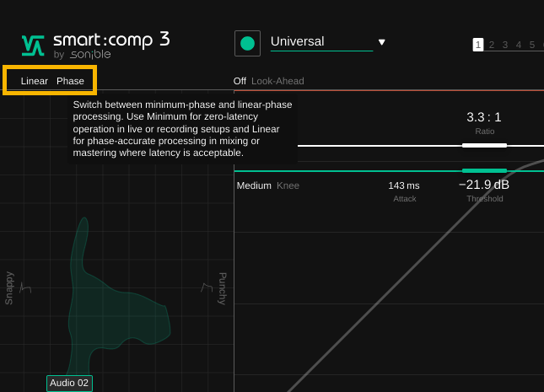This screenshot has width=544, height=392.
Task: Click the 143 ms attack value
Action: tap(404, 186)
